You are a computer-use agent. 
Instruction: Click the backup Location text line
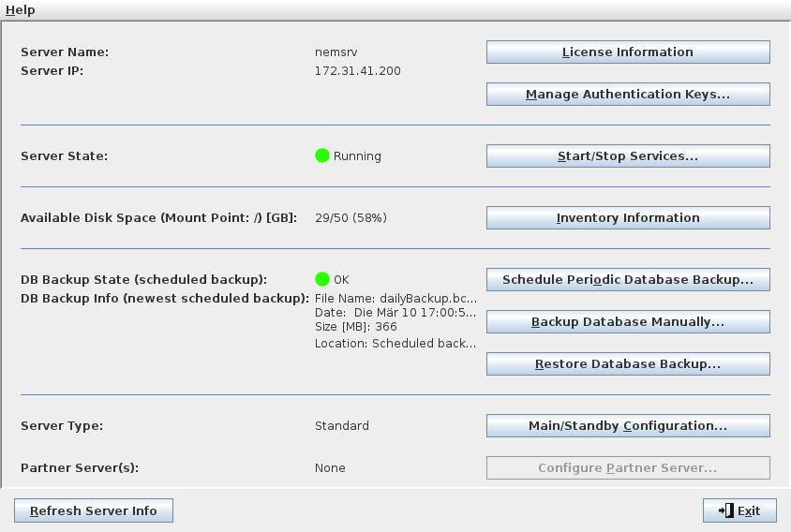pyautogui.click(x=395, y=344)
